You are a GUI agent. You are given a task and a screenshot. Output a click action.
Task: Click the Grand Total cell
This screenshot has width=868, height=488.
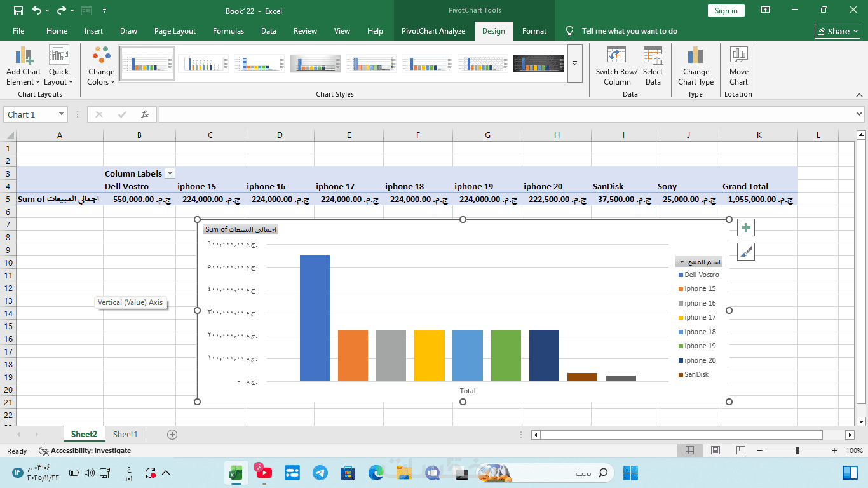(759, 186)
